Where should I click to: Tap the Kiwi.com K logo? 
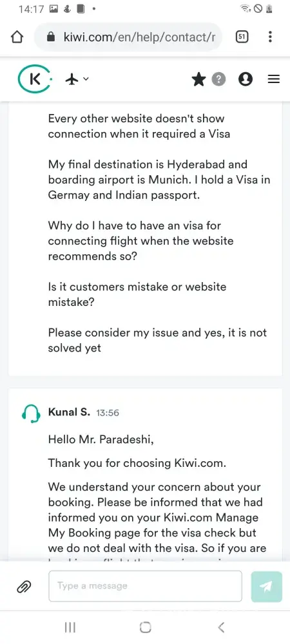click(x=35, y=79)
